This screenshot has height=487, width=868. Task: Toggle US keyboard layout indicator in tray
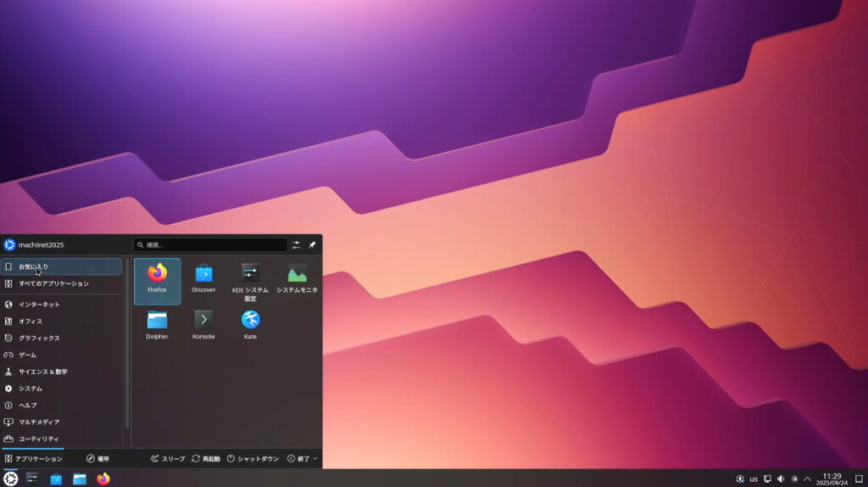tap(754, 479)
